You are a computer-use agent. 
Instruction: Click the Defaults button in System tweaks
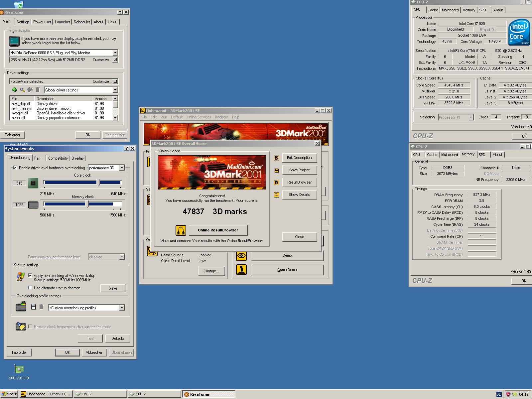click(x=118, y=338)
